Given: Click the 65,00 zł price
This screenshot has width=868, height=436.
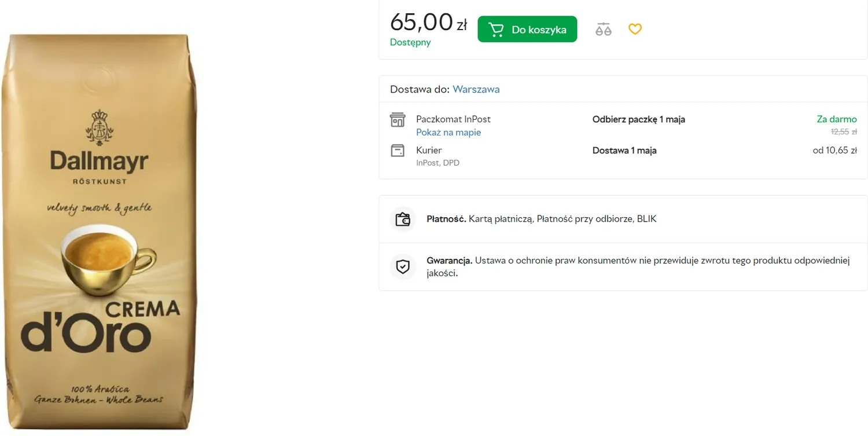Looking at the screenshot, I should tap(428, 23).
